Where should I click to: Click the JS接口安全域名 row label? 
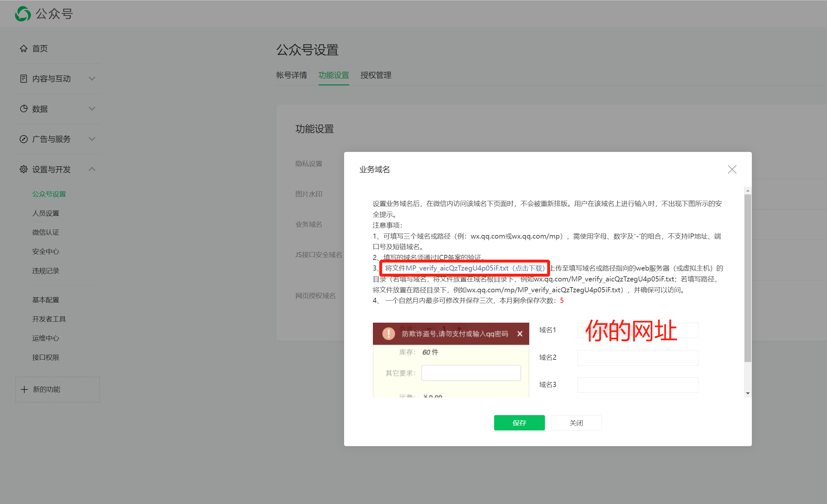tap(319, 255)
